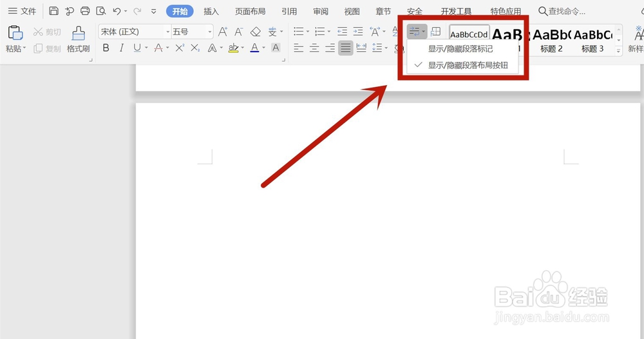Open Print Preview from the quick toolbar

[x=100, y=11]
